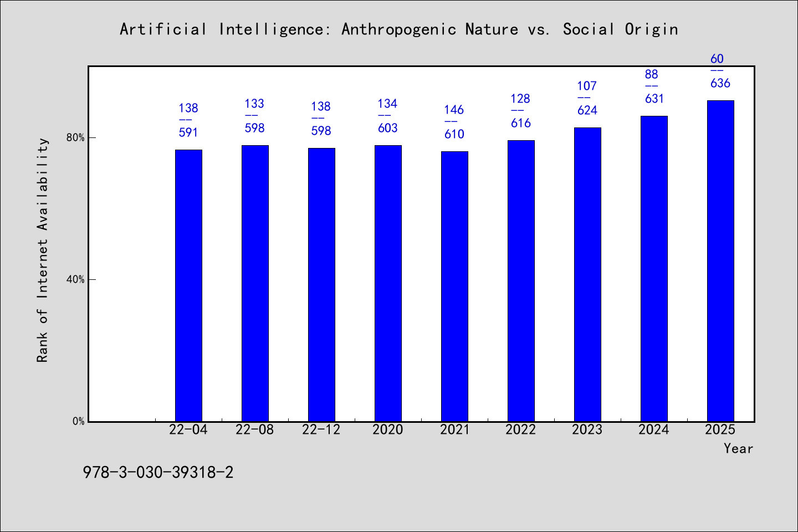Screen dimensions: 798x532
Task: Click the value 616 above the 2022 bar
Action: [x=521, y=123]
